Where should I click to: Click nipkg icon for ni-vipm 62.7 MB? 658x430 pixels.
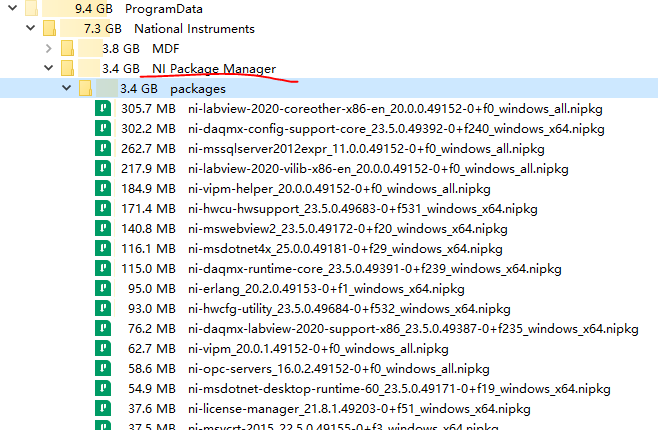[x=103, y=348]
